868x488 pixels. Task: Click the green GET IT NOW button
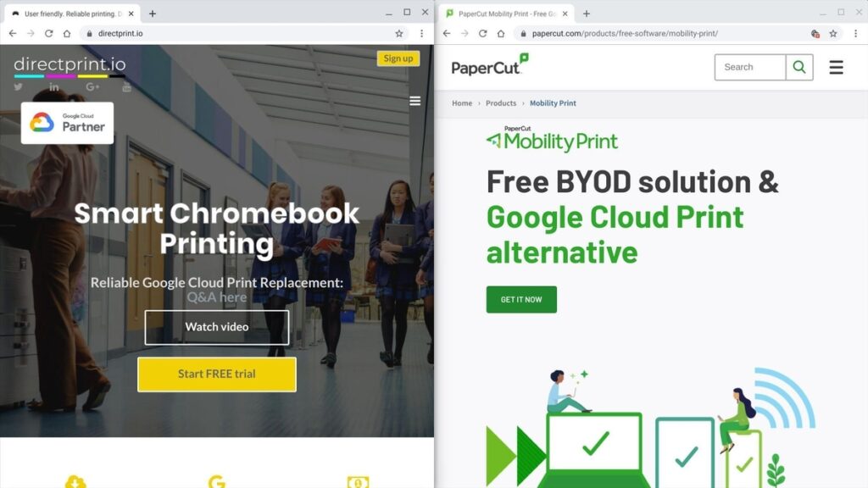click(521, 299)
